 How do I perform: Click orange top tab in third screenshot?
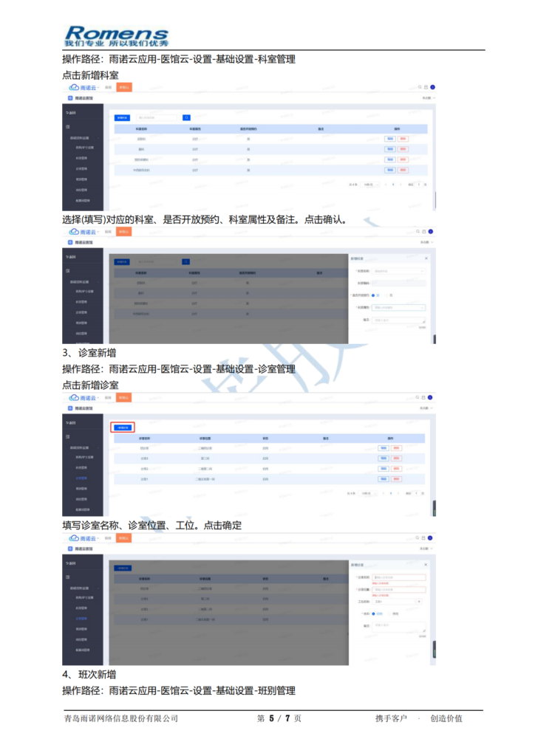[124, 398]
